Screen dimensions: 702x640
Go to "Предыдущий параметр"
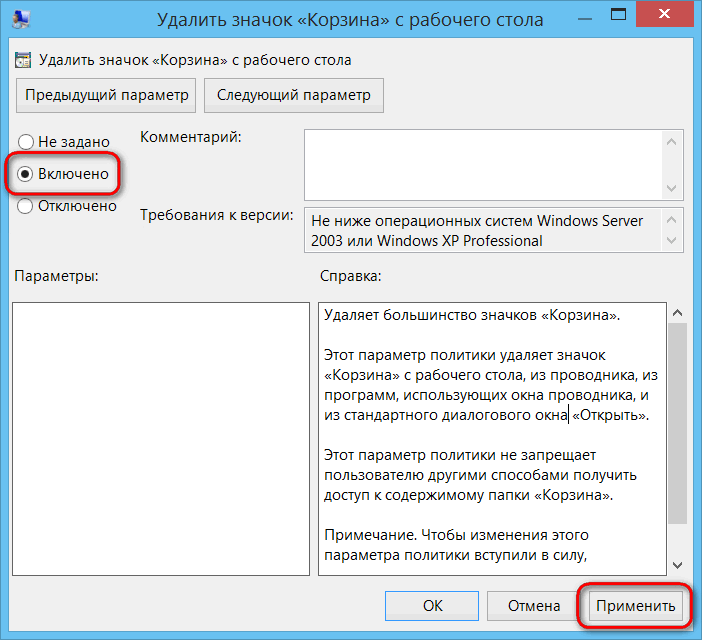106,95
